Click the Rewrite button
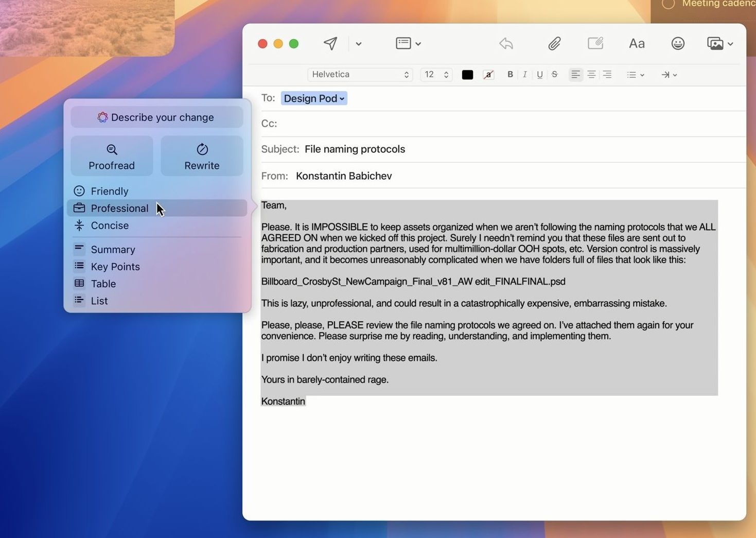The image size is (756, 538). click(x=202, y=155)
